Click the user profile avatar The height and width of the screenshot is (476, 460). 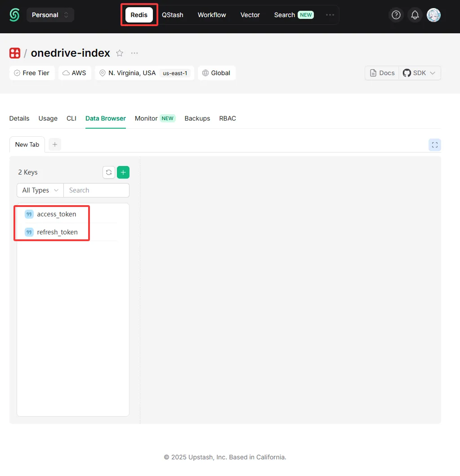pyautogui.click(x=433, y=15)
